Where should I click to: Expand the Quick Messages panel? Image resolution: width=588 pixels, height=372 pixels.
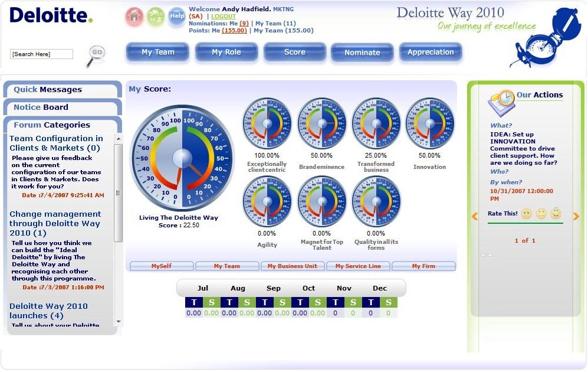pyautogui.click(x=63, y=90)
